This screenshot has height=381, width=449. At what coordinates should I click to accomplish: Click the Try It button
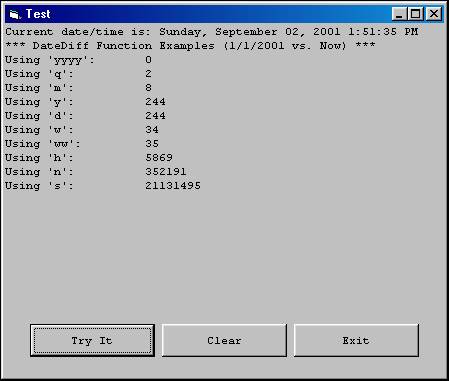tap(92, 340)
